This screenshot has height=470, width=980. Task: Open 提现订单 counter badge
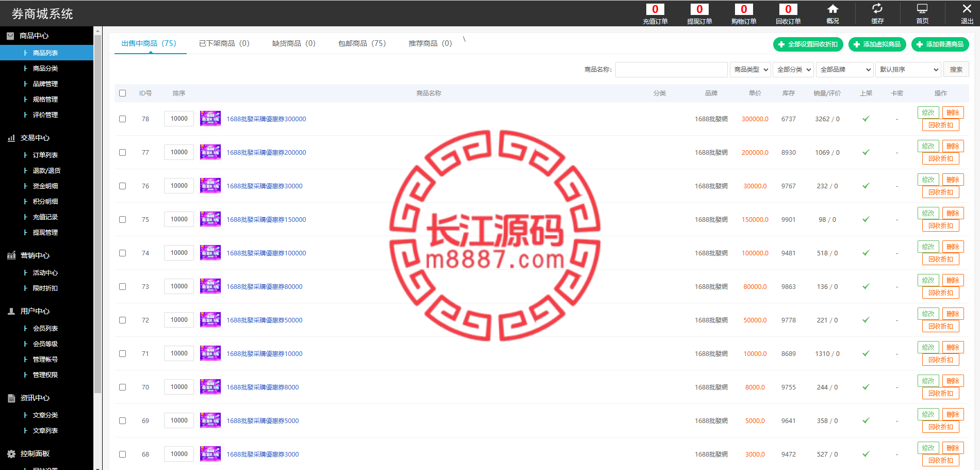point(699,9)
